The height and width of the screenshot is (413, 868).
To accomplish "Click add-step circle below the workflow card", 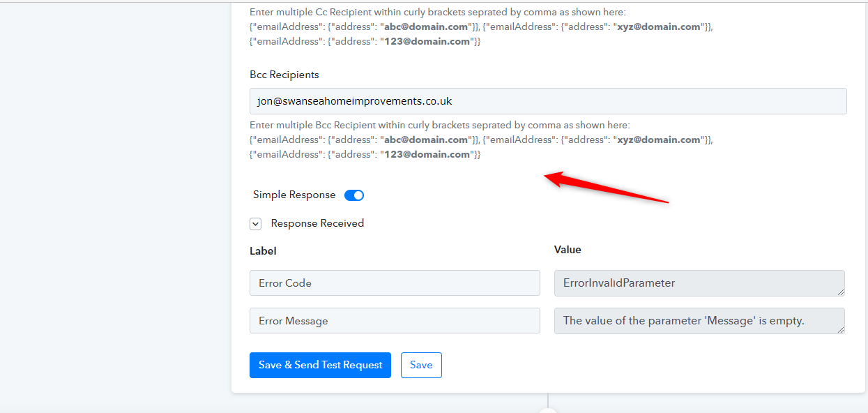I will pos(548,412).
